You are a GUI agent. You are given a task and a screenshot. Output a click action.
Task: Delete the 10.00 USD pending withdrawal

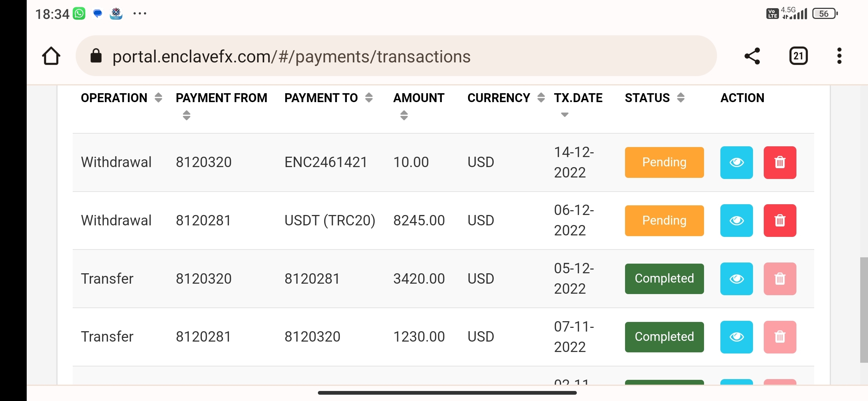[x=780, y=162]
